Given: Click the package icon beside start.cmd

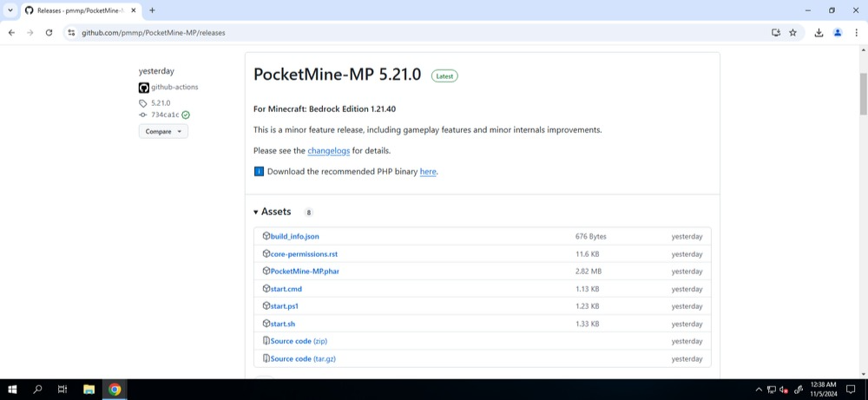Looking at the screenshot, I should 266,289.
